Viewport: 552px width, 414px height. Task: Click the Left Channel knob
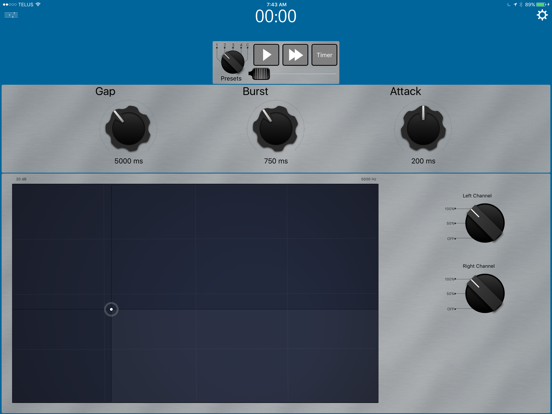(x=485, y=223)
